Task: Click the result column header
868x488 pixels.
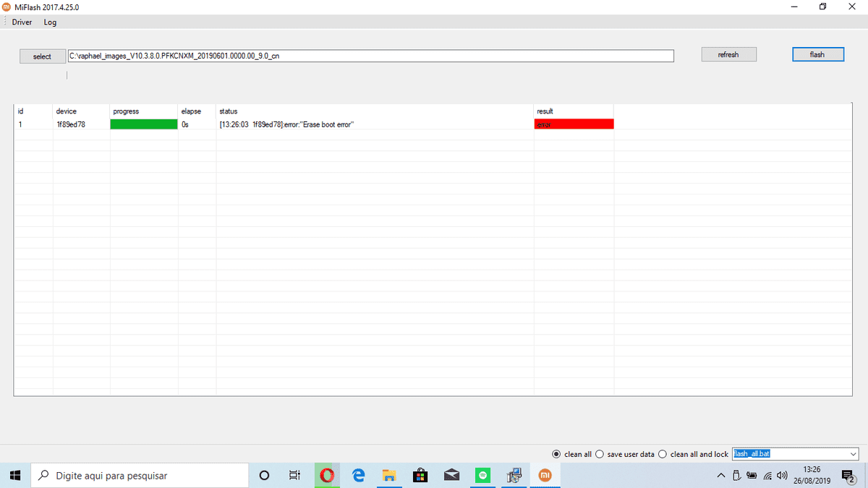Action: (545, 111)
